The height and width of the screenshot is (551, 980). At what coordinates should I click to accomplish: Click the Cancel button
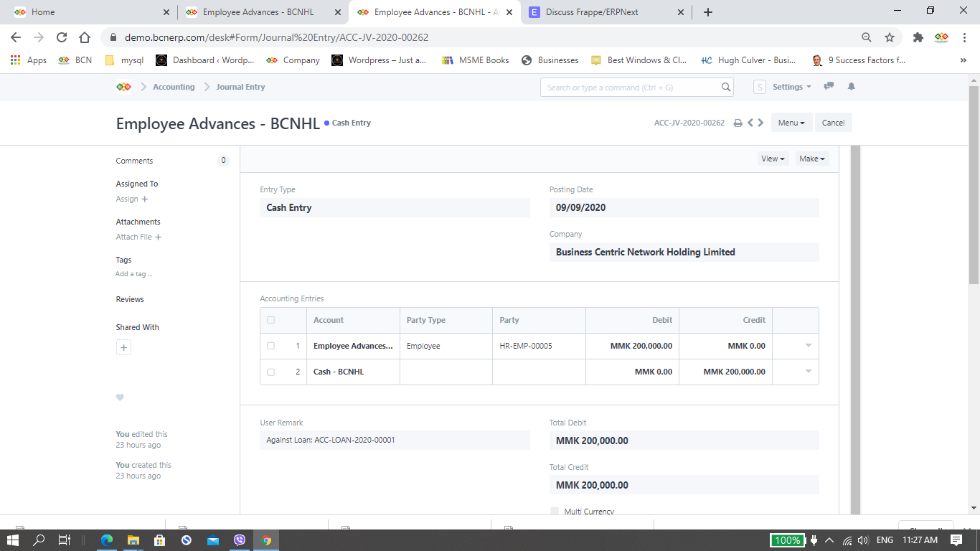[x=833, y=123]
